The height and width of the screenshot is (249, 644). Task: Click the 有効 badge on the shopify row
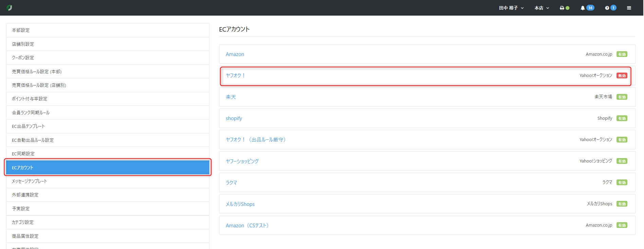pos(622,118)
